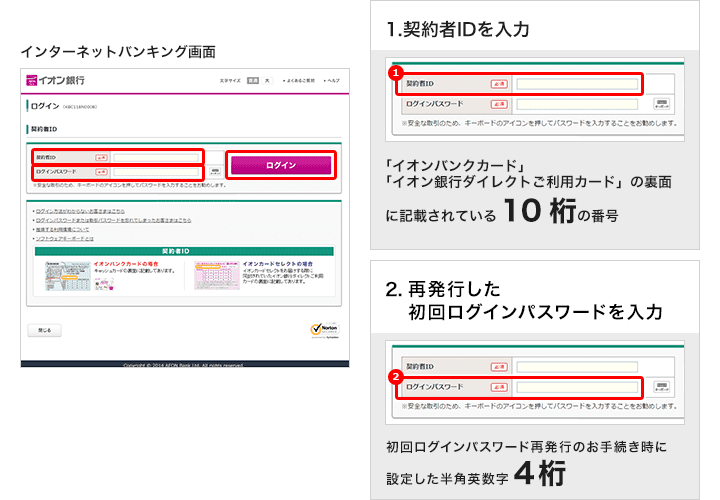Click the ログインパスワード input in the step 2 panel

pos(577,387)
